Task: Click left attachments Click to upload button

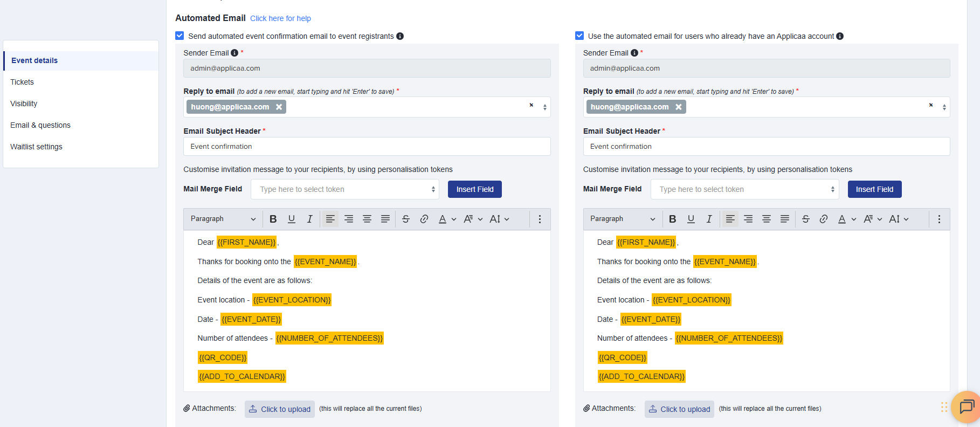Action: coord(280,409)
